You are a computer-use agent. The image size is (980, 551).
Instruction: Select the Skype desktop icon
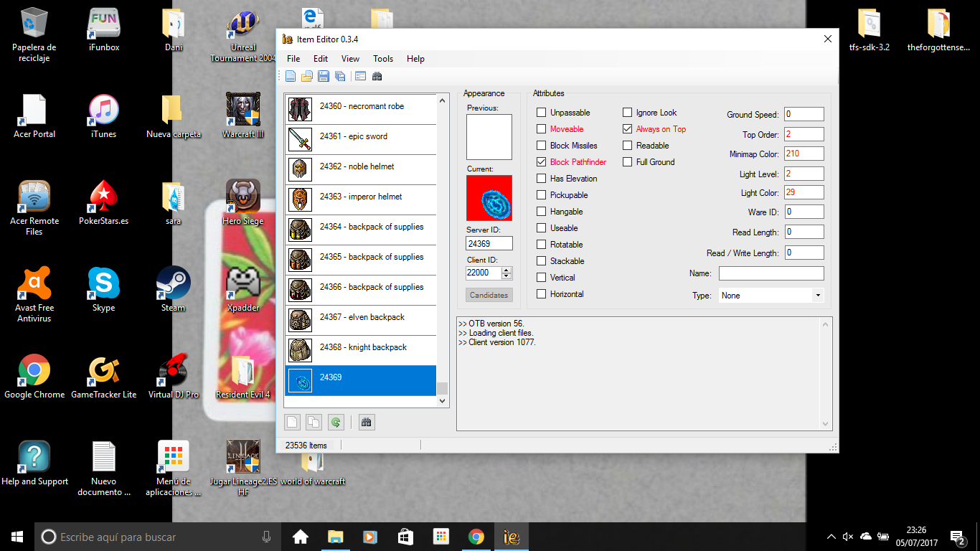point(104,289)
